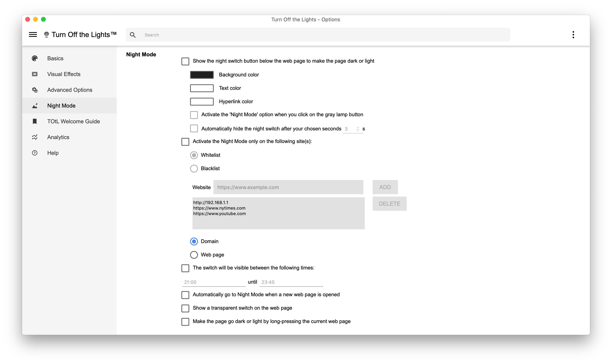Screen dimensions: 612x364
Task: Click the Help question mark icon
Action: coord(35,153)
